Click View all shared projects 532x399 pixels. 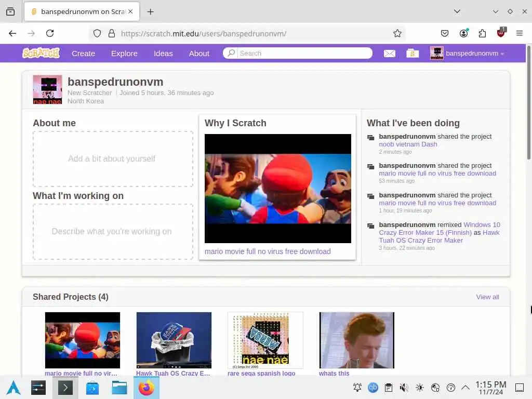tap(487, 297)
